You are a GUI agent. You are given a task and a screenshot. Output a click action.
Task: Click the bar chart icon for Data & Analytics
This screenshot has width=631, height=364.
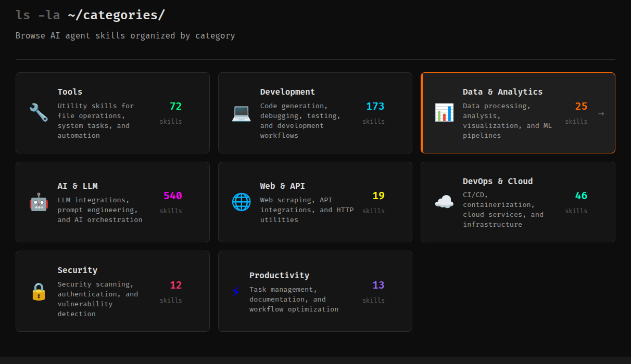tap(444, 113)
